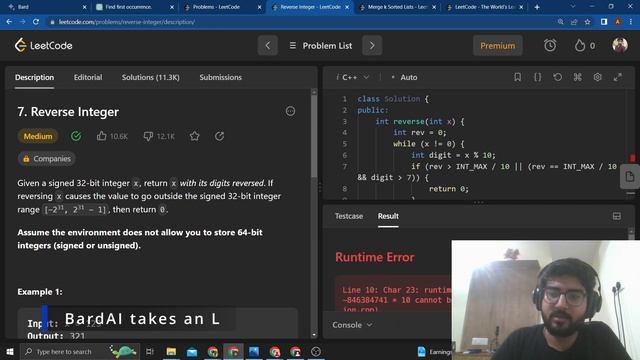Click the description panel scrollbar
The image size is (640, 360).
[314, 136]
